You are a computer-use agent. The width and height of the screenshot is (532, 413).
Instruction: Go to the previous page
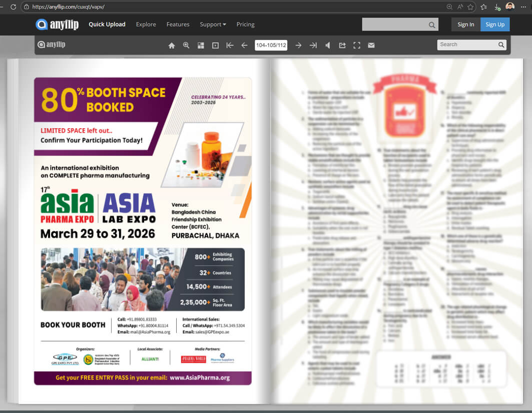click(x=244, y=46)
